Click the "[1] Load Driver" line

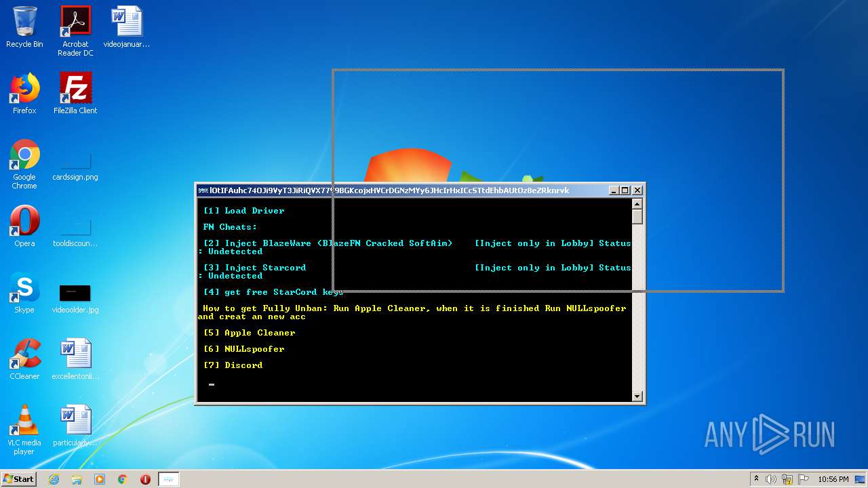tap(243, 211)
